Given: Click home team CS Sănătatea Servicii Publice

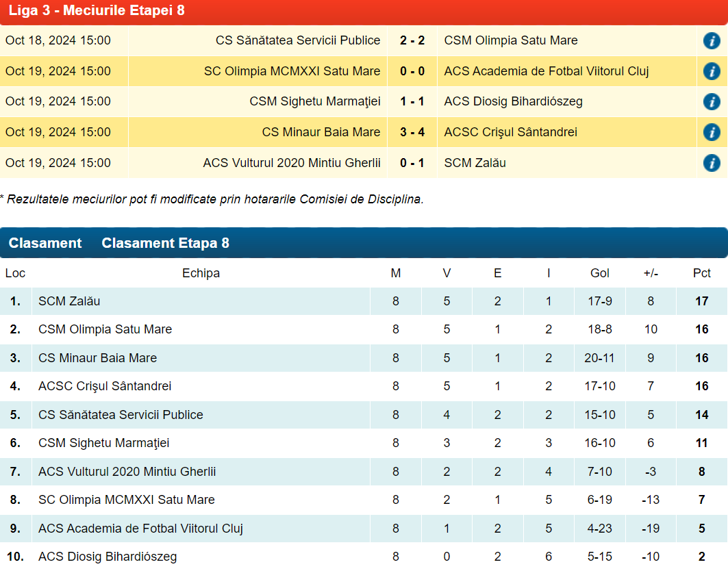Looking at the screenshot, I should 298,40.
